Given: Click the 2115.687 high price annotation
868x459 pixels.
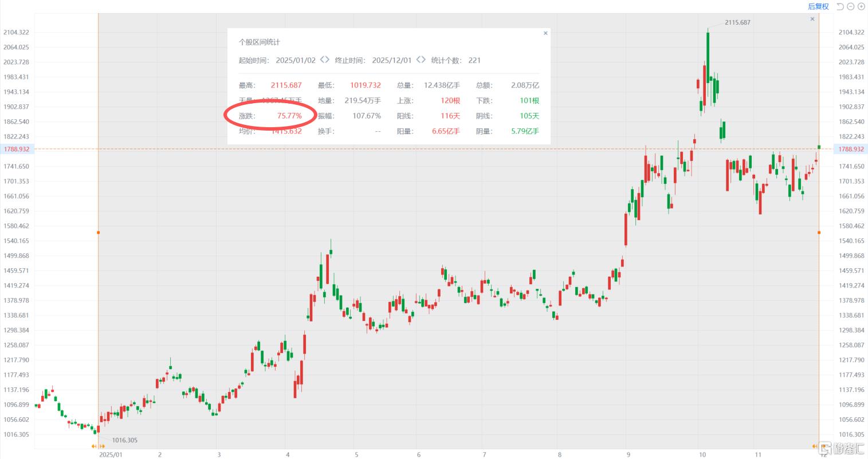Looking at the screenshot, I should tap(737, 22).
